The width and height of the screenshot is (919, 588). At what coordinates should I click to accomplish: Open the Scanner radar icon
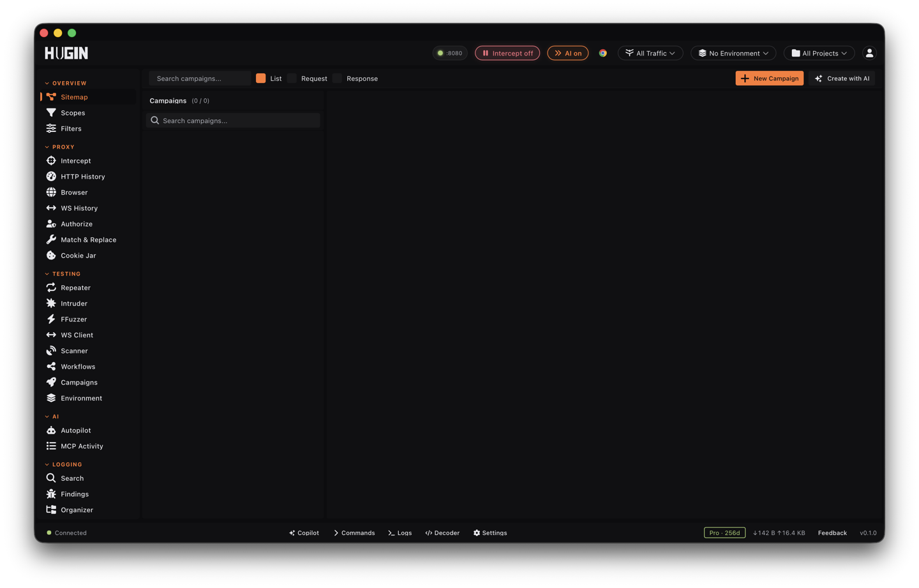coord(51,351)
